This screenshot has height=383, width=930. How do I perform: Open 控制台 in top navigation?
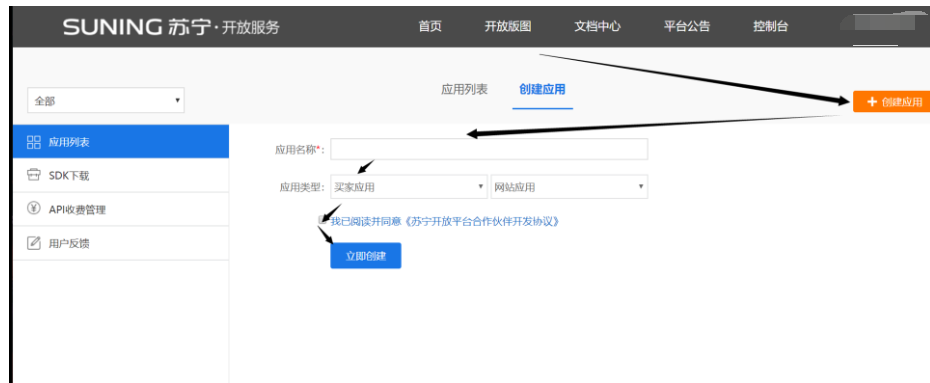[x=770, y=26]
